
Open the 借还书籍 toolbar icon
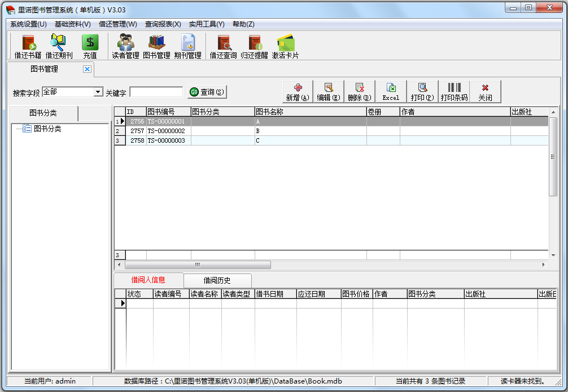click(x=28, y=46)
